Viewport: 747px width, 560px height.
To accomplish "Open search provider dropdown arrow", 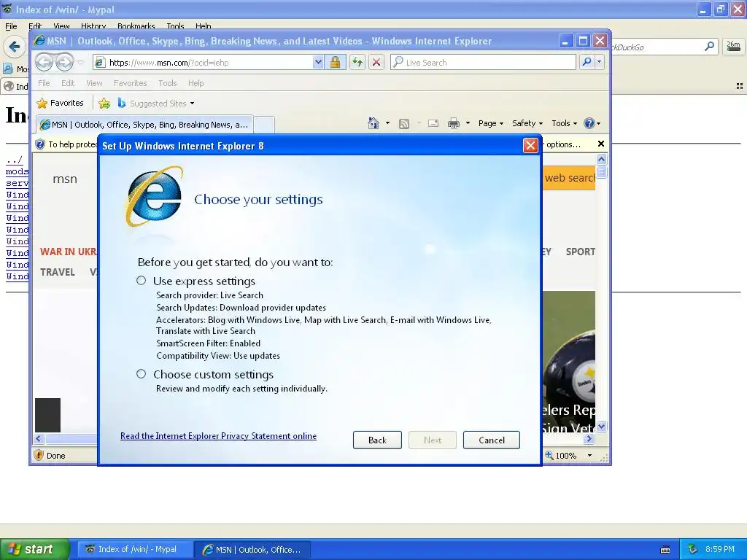I will [x=600, y=62].
